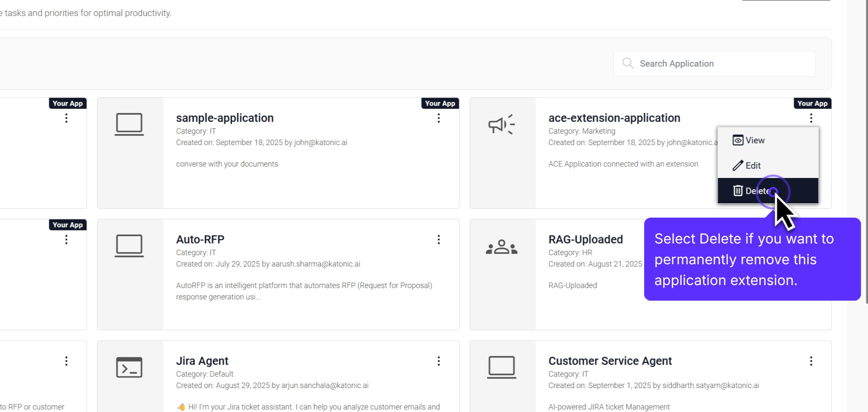The height and width of the screenshot is (412, 868).
Task: Open the options menu for Customer Service Agent
Action: point(811,361)
